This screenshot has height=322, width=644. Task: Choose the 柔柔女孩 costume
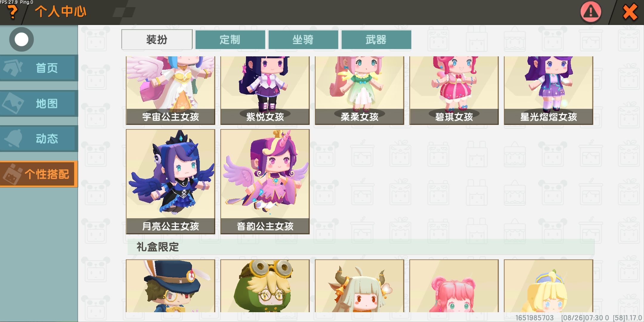(359, 90)
